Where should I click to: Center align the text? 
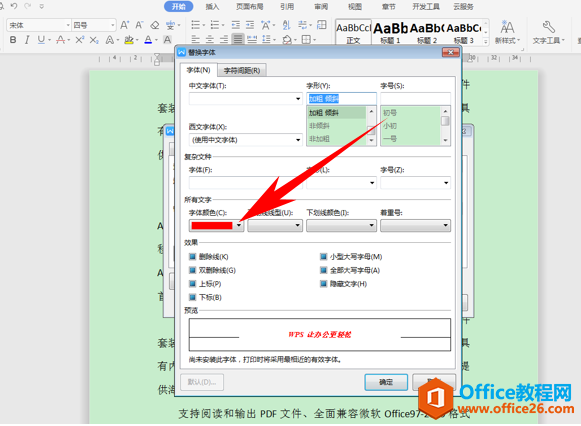210,39
